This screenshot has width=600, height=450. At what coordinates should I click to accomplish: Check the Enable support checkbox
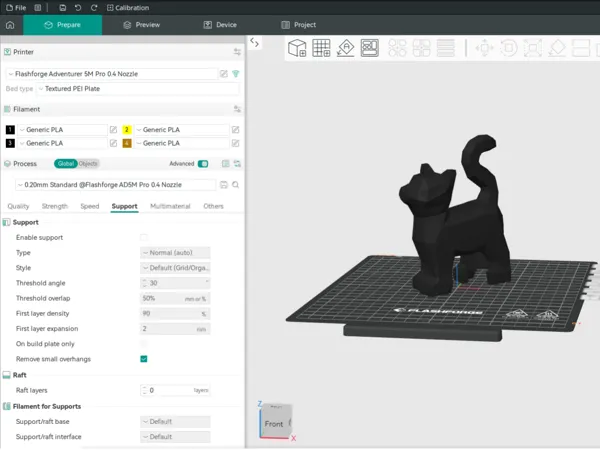[x=144, y=238]
